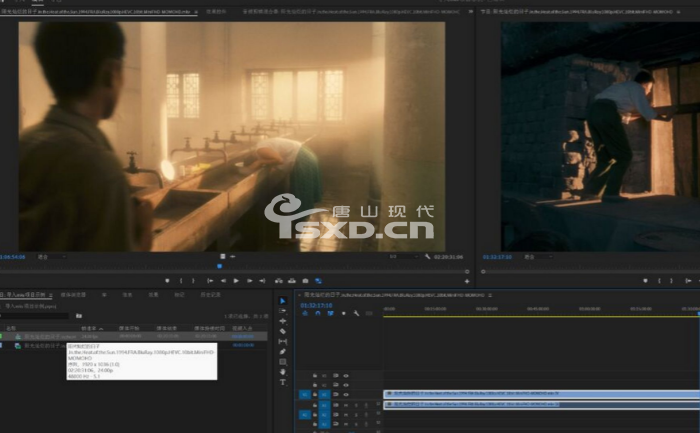Click blue icon right of Export Frame
The image size is (700, 433).
[x=318, y=281]
